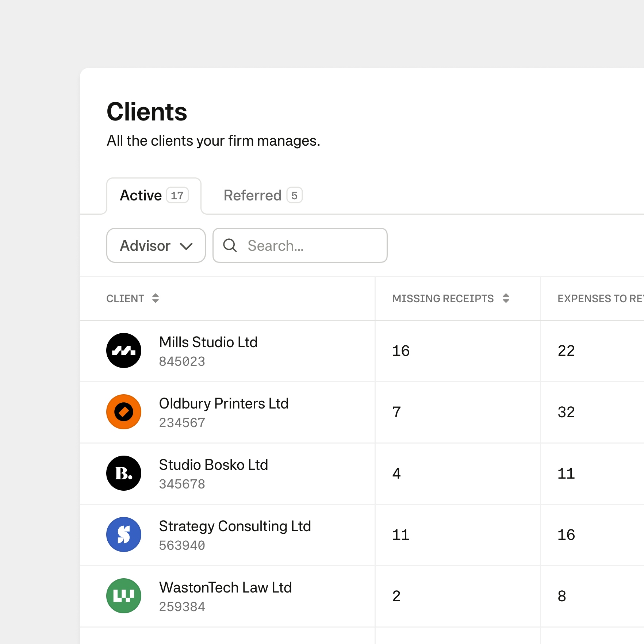Open the Advisor filter dropdown
644x644 pixels.
tap(146, 245)
